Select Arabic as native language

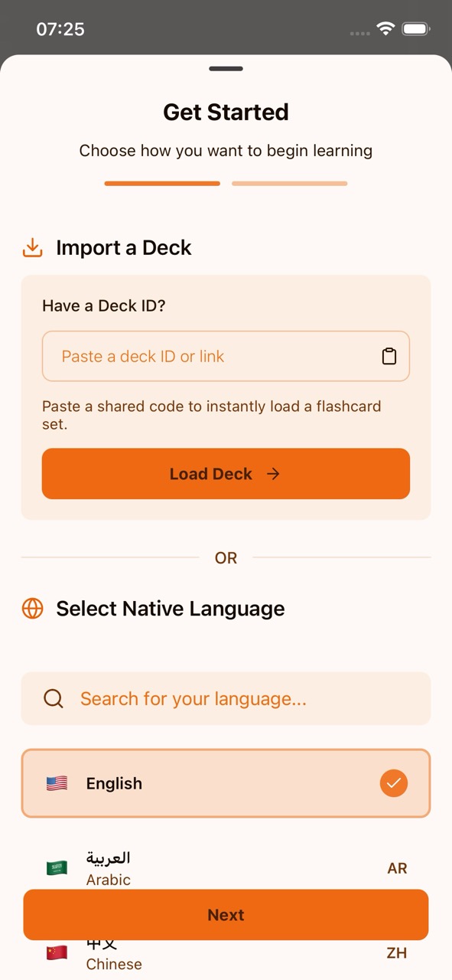(108, 868)
